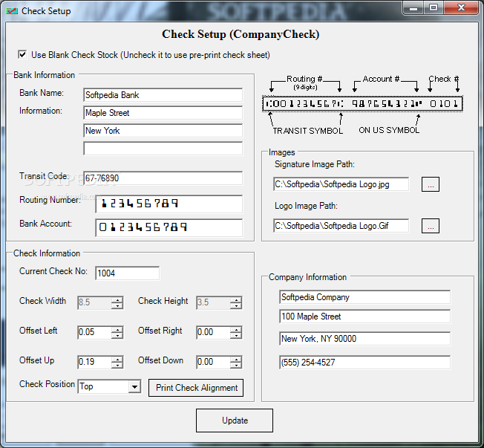Maximize the Check Setup window
This screenshot has width=484, height=448.
point(434,7)
